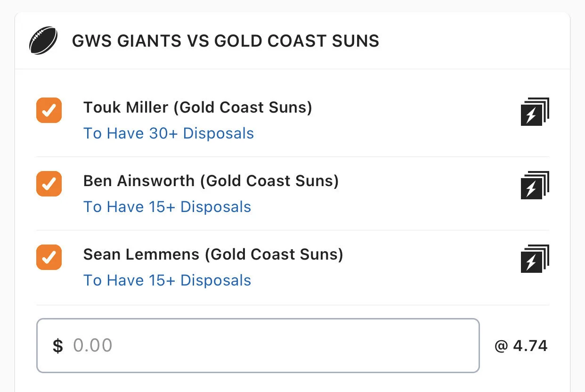Screen dimensions: 585x392
Task: Click GWS GIANTS in the match header
Action: (x=126, y=41)
